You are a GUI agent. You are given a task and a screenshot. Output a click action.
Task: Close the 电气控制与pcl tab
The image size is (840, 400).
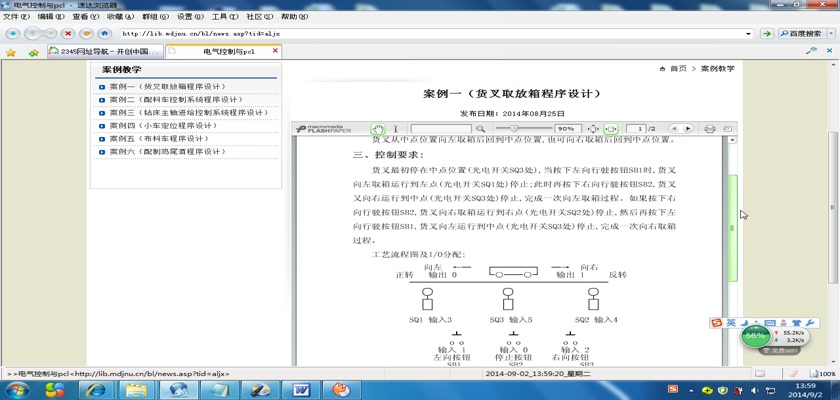pyautogui.click(x=275, y=51)
